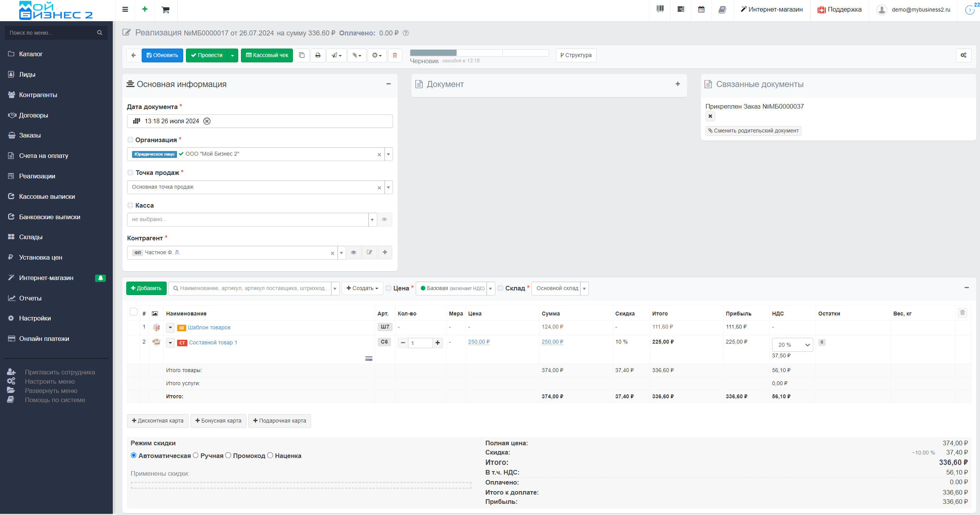Select the Ручная discount mode

click(196, 455)
